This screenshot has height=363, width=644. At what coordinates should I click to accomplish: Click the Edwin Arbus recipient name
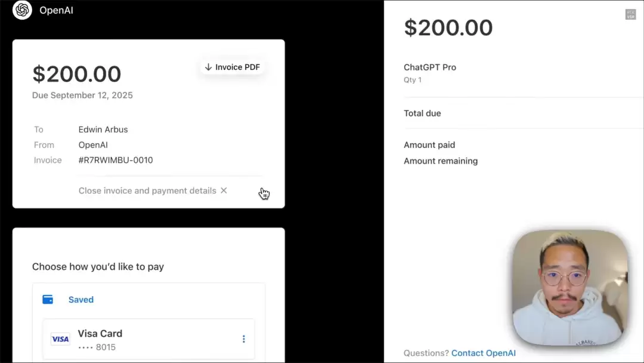[103, 130]
